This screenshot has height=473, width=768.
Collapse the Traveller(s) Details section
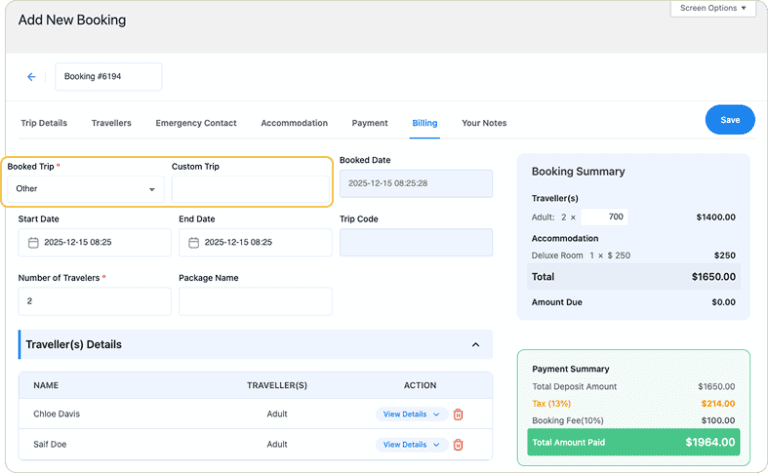474,345
